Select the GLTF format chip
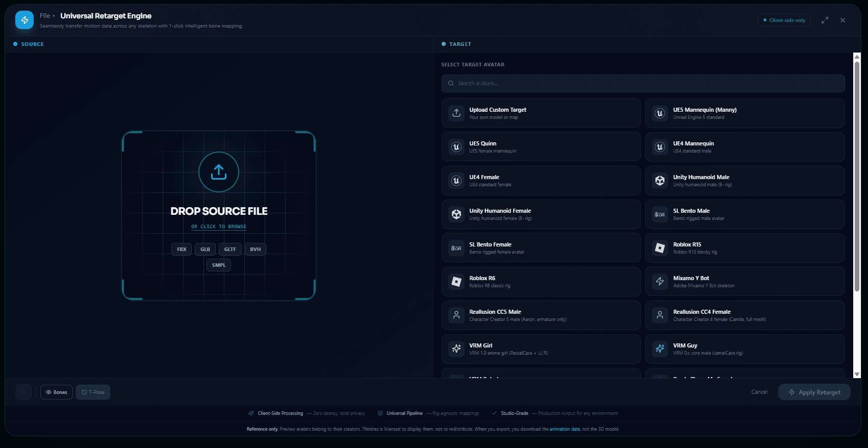Screen dimensions: 868x448 230,249
